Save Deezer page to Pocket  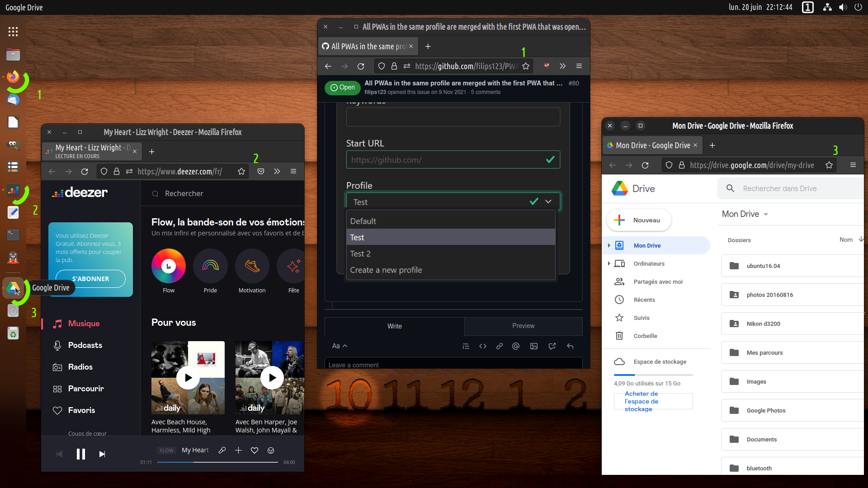point(261,171)
